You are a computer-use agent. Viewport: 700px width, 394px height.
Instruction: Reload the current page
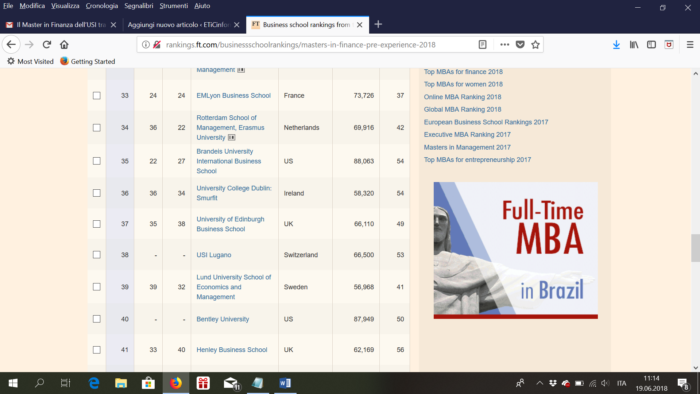coord(47,45)
